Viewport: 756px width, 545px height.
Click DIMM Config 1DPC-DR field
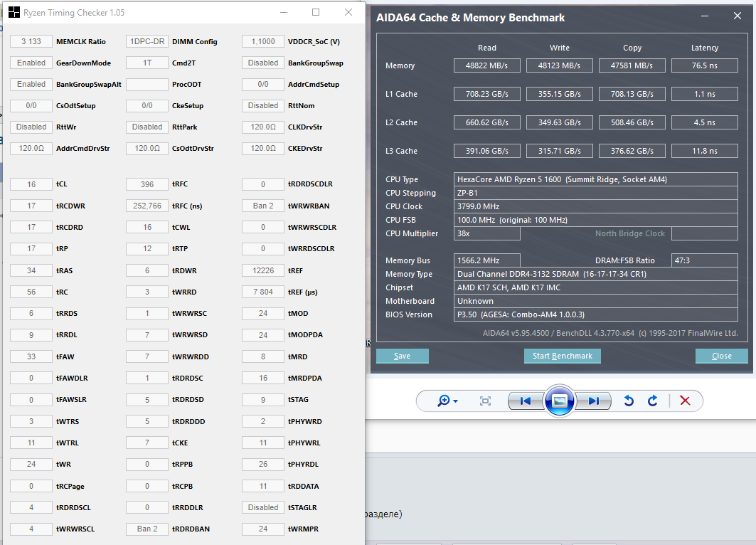[x=147, y=41]
